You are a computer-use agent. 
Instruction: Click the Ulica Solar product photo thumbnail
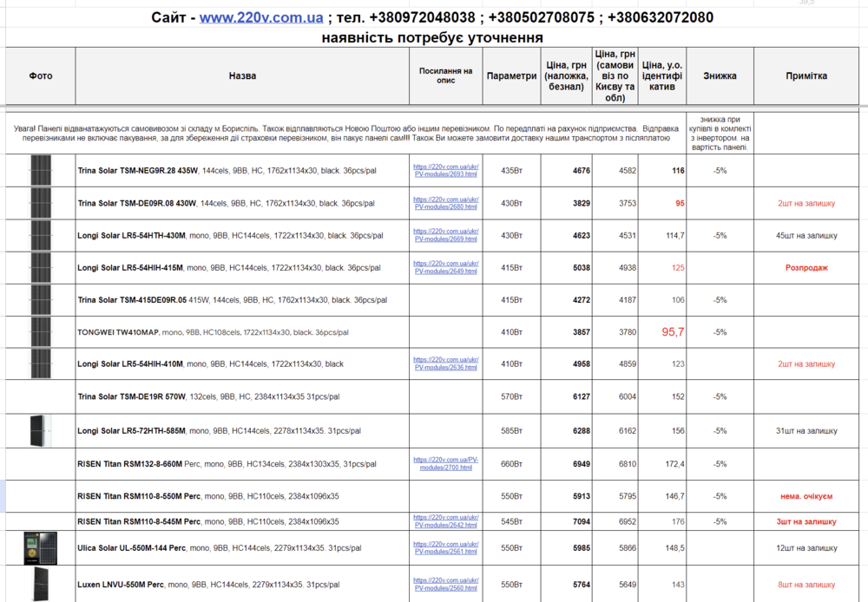40,547
